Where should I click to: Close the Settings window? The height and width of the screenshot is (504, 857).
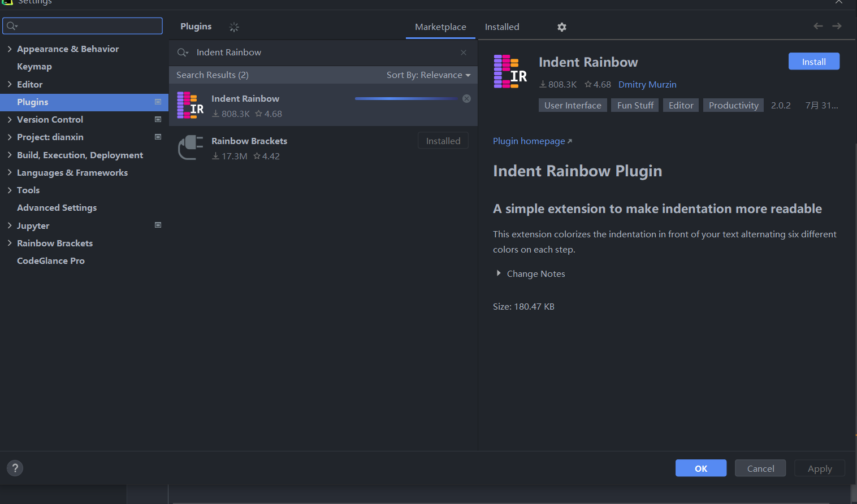[839, 2]
